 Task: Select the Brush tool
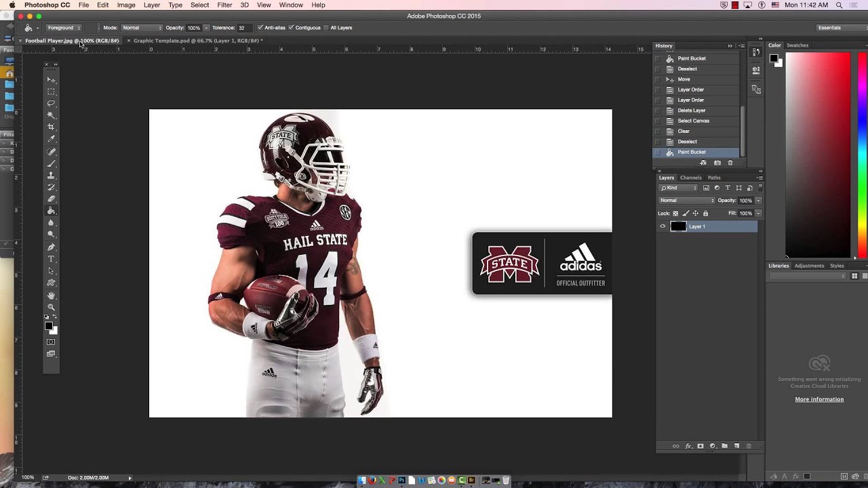tap(51, 163)
